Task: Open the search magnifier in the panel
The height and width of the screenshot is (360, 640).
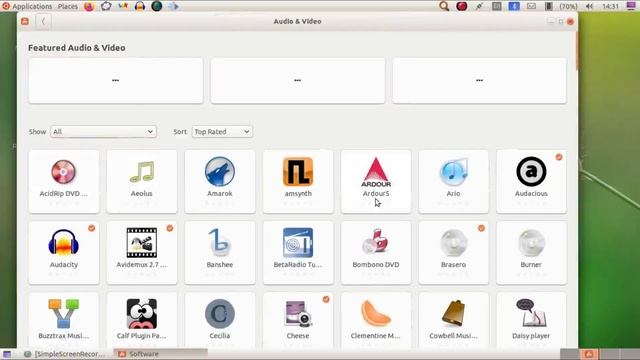Action: coord(444,6)
